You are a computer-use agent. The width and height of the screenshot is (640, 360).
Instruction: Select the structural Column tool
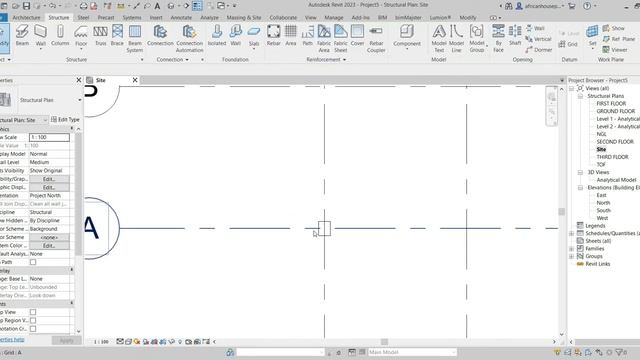pyautogui.click(x=60, y=36)
